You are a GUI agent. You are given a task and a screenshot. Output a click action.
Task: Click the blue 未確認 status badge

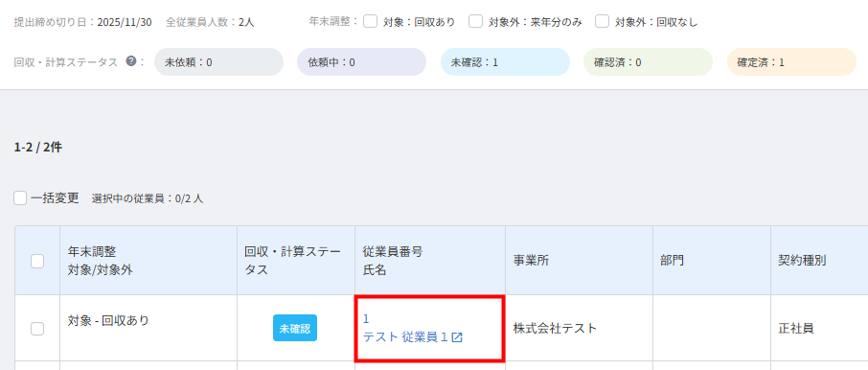295,328
